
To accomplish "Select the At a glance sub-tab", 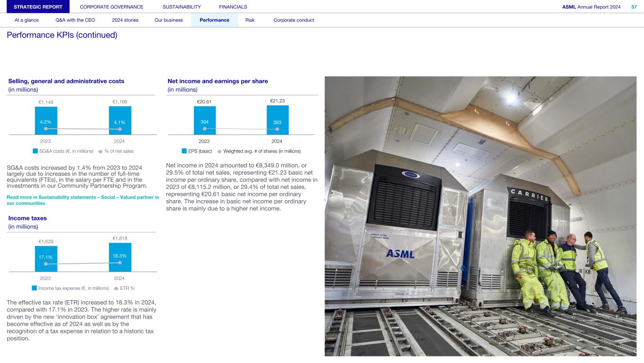I will pos(26,20).
